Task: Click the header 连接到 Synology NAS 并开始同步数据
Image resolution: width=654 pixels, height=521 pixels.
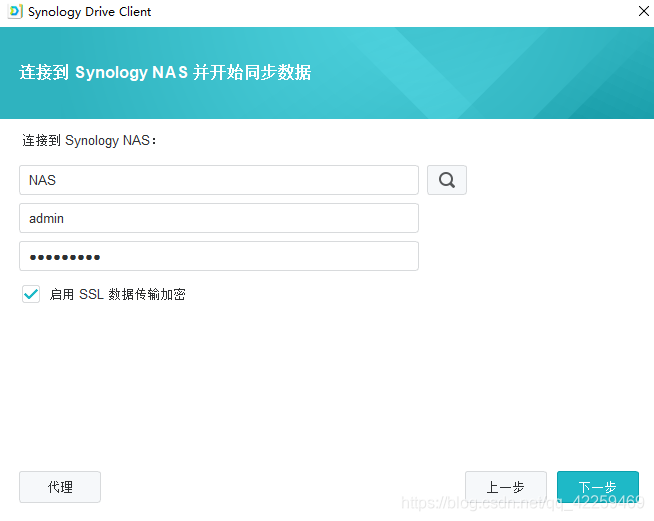Action: 165,72
